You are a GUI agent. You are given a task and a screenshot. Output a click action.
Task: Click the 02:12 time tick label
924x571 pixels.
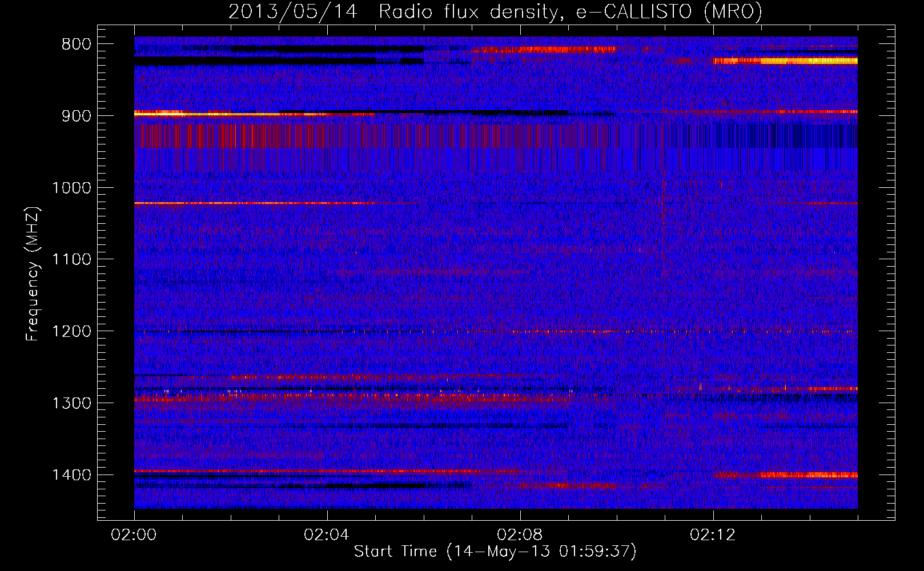click(713, 535)
